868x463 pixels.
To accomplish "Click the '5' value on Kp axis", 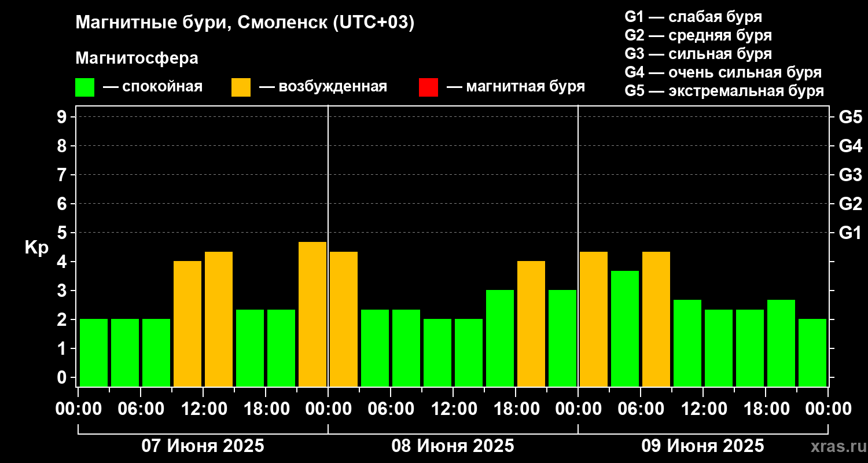I will coord(62,233).
